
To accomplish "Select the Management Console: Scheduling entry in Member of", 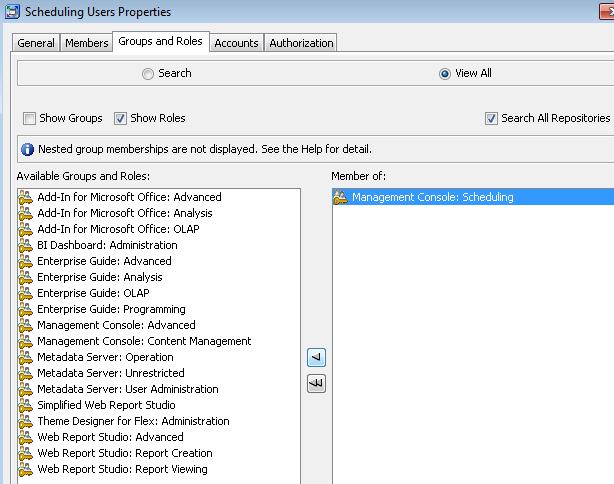I will [x=473, y=197].
